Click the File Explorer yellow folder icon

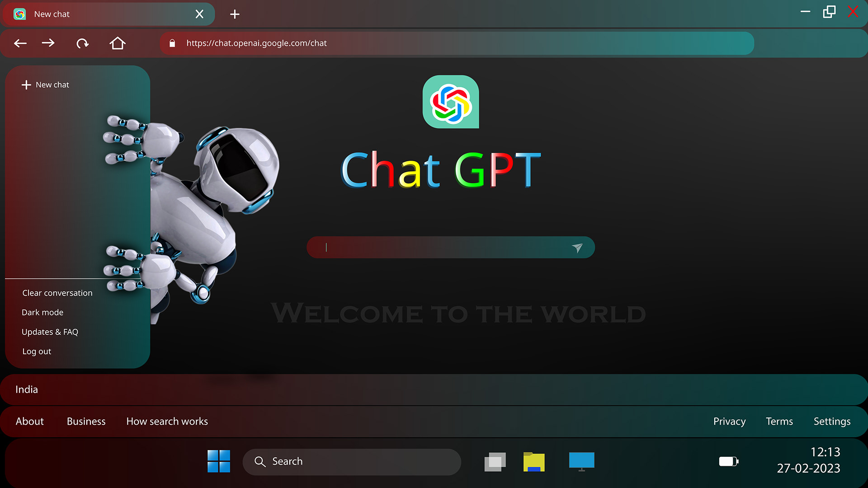(x=534, y=461)
